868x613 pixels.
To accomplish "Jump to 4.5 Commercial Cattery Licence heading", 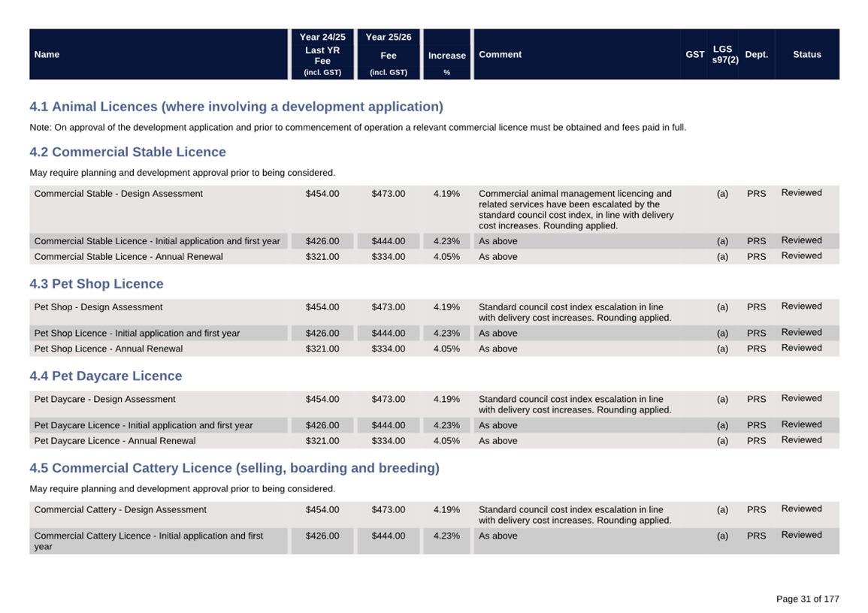I will [x=234, y=468].
